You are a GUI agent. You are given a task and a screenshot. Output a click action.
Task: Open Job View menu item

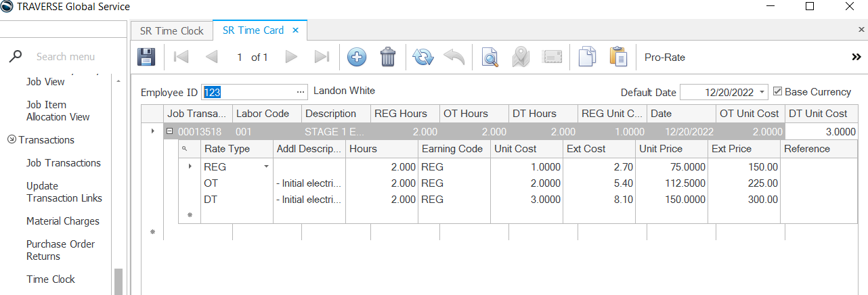click(x=45, y=82)
